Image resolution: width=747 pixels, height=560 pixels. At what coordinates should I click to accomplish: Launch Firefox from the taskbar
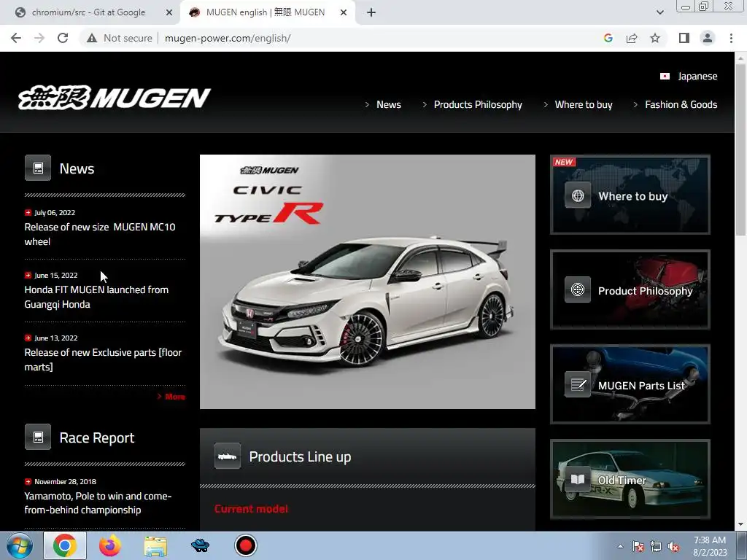point(109,545)
